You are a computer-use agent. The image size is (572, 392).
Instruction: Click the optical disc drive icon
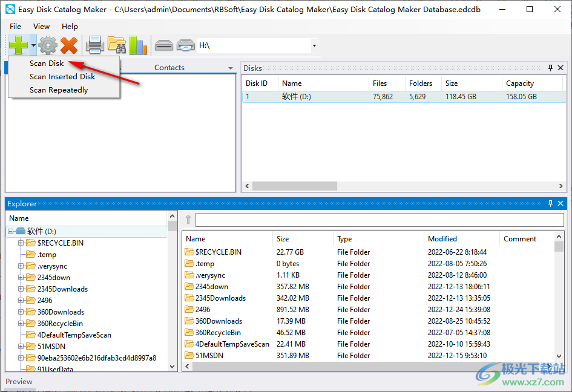(186, 45)
